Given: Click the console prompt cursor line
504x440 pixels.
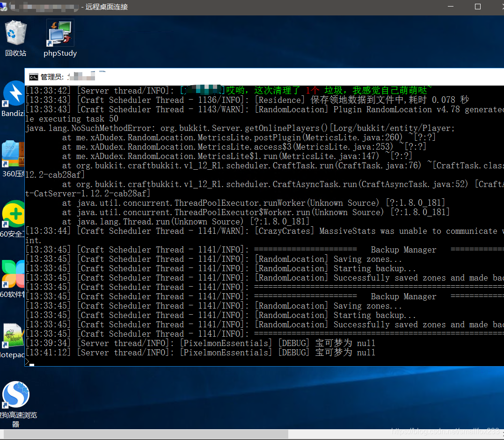Looking at the screenshot, I should pos(29,362).
